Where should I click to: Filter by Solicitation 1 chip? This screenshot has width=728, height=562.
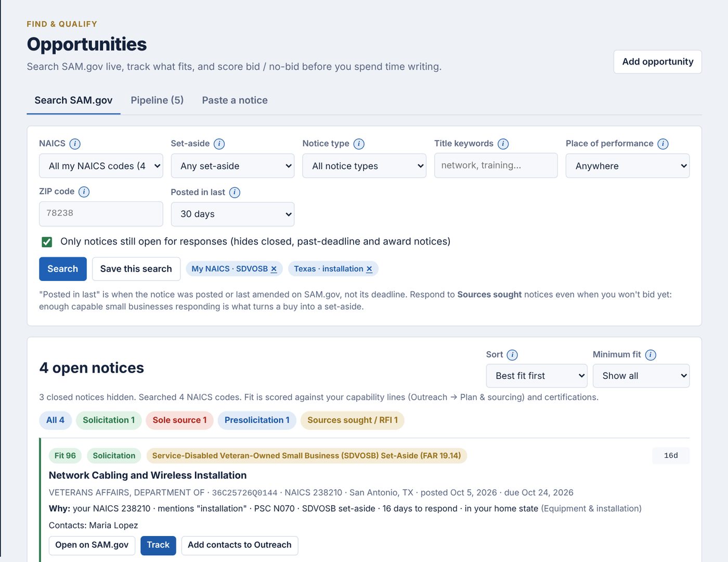109,420
